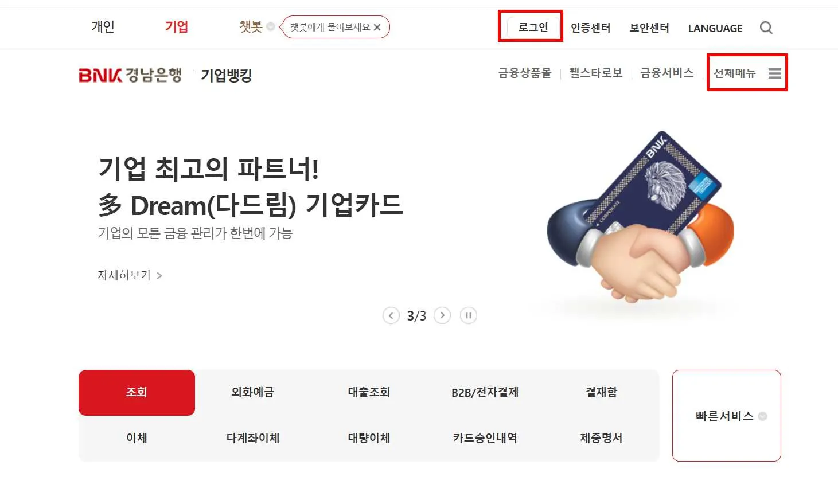Open the 금융상품몰 menu
Image resolution: width=838 pixels, height=504 pixels.
tap(525, 73)
